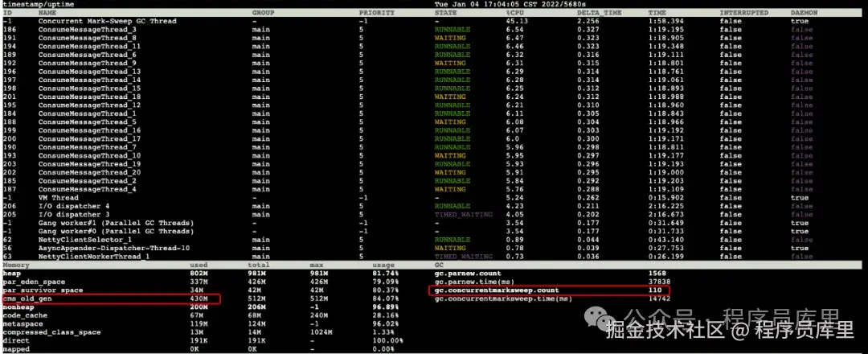Click the NAME column header

(x=47, y=12)
